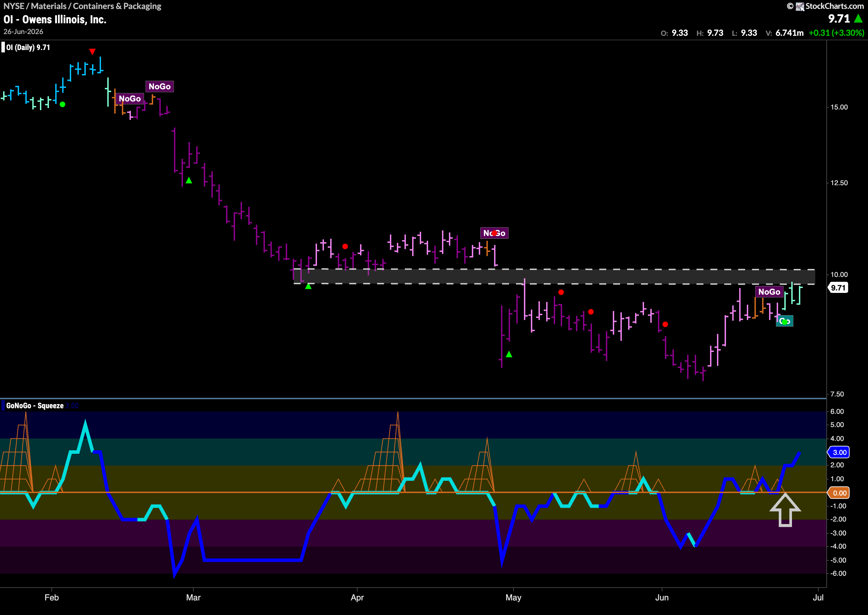Click the 15.00 price axis label
Screen dimensions: 868x615
[x=839, y=107]
